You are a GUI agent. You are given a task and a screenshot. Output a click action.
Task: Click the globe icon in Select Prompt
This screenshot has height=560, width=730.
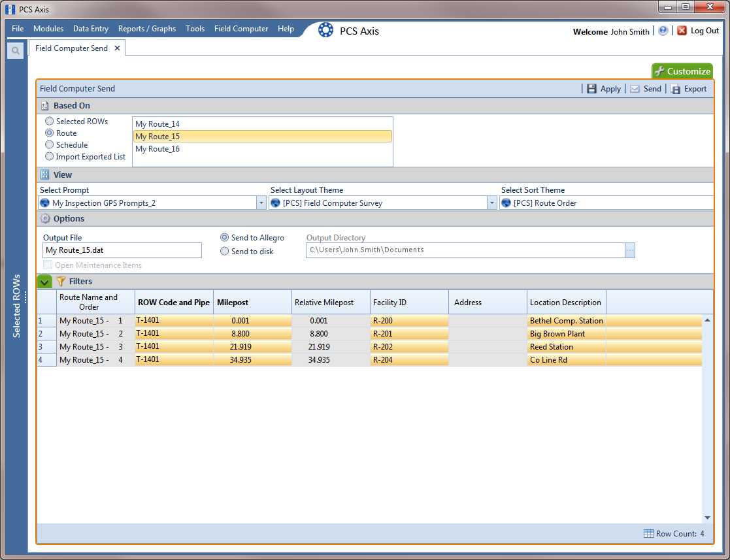pos(44,203)
